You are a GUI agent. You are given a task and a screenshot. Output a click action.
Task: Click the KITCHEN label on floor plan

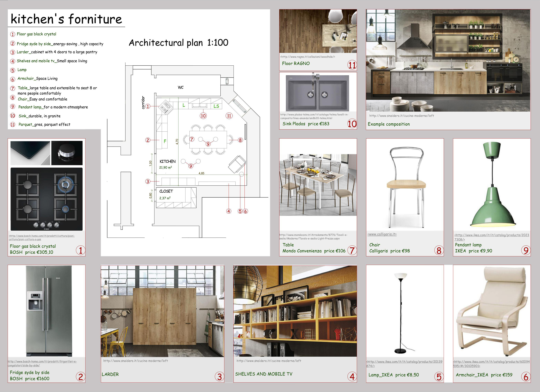click(x=167, y=161)
